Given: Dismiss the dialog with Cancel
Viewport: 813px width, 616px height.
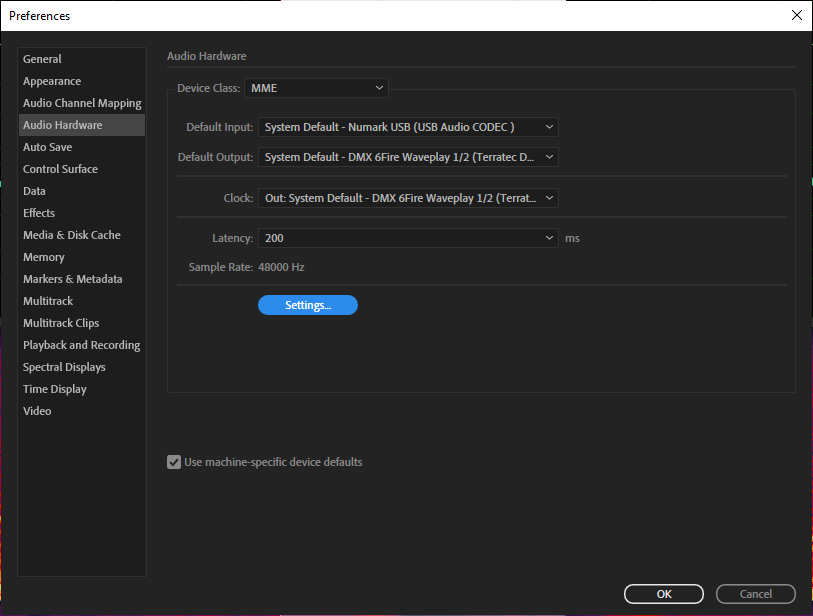Looking at the screenshot, I should pyautogui.click(x=755, y=593).
